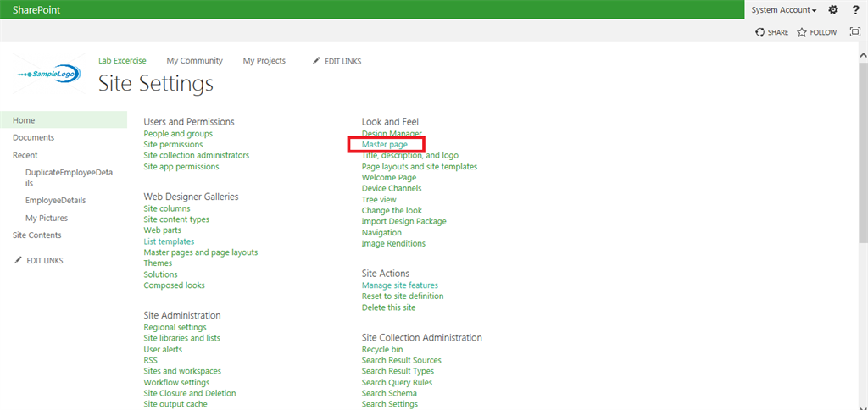The height and width of the screenshot is (410, 868).
Task: Click the vertical scrollbar up arrow
Action: (x=863, y=57)
